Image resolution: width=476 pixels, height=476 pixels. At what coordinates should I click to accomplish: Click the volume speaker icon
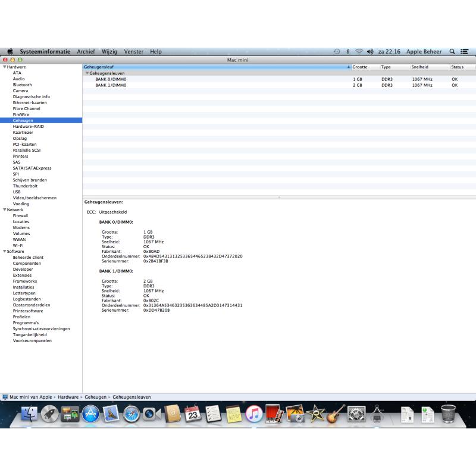[x=369, y=52]
